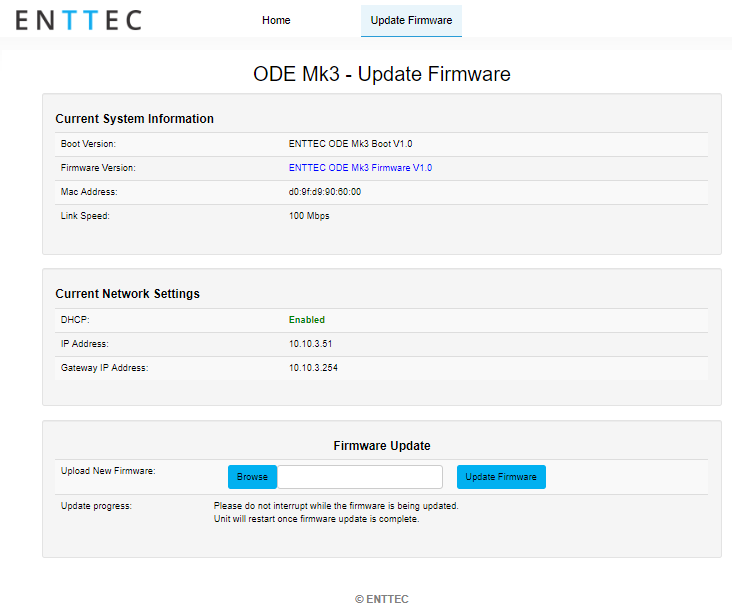Click the do not interrupt warning text
732x612 pixels.
pos(336,506)
